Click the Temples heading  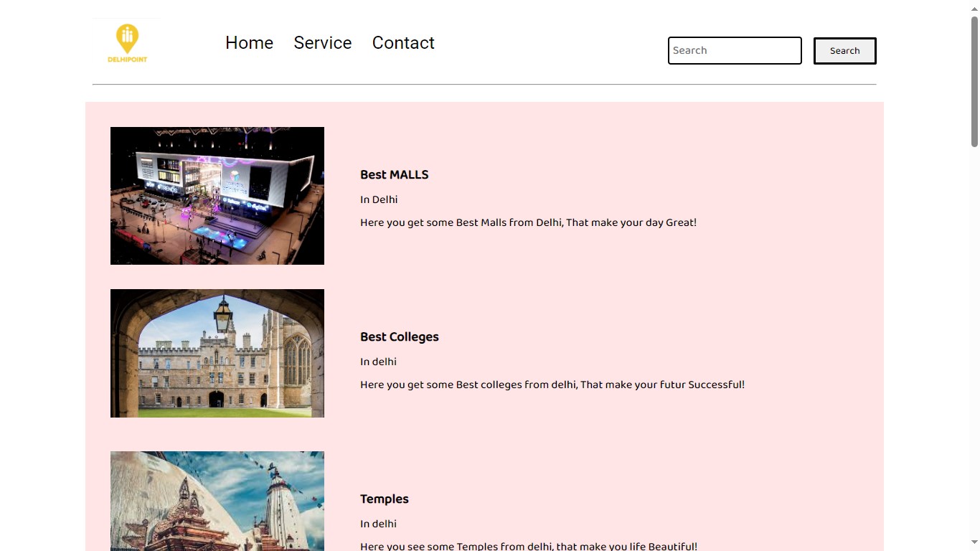coord(384,499)
